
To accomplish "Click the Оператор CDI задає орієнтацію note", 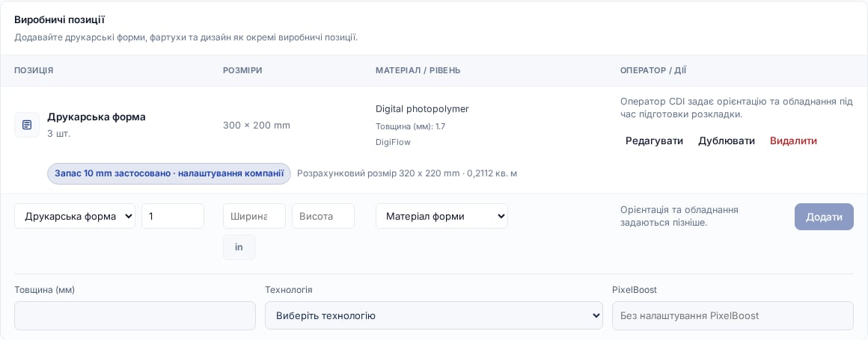I will coord(737,108).
